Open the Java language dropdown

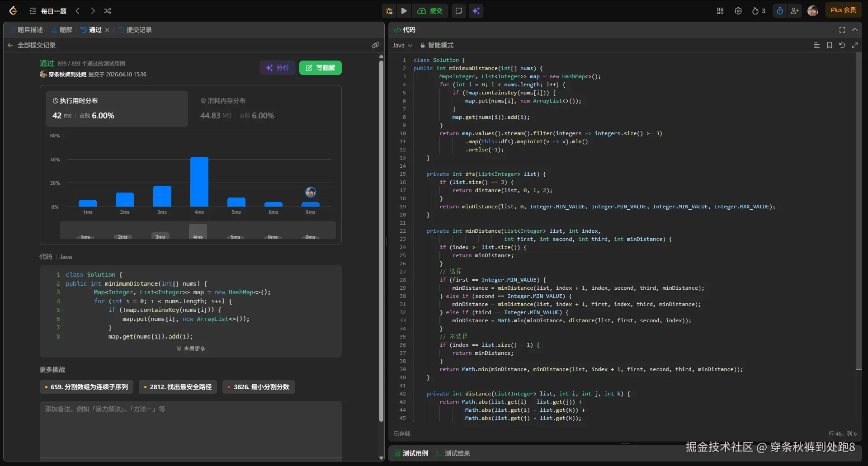click(402, 45)
